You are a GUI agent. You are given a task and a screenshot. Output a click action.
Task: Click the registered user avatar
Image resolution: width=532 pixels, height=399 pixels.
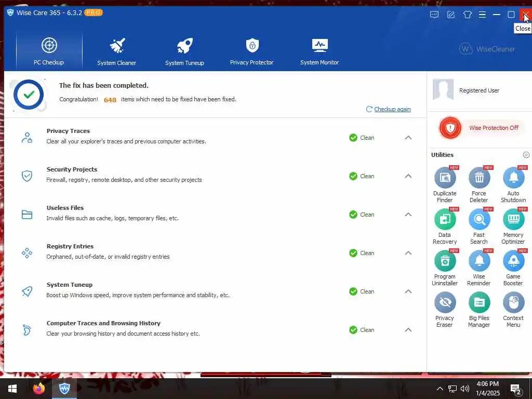(443, 89)
